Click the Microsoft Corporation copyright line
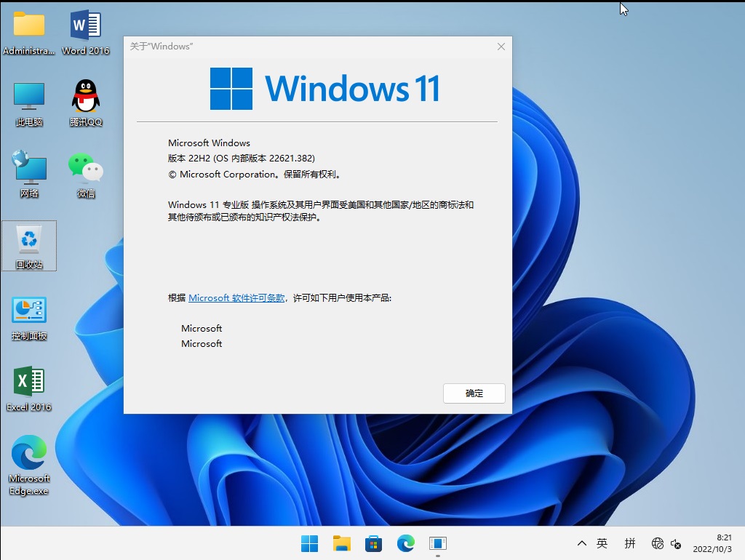 [255, 175]
